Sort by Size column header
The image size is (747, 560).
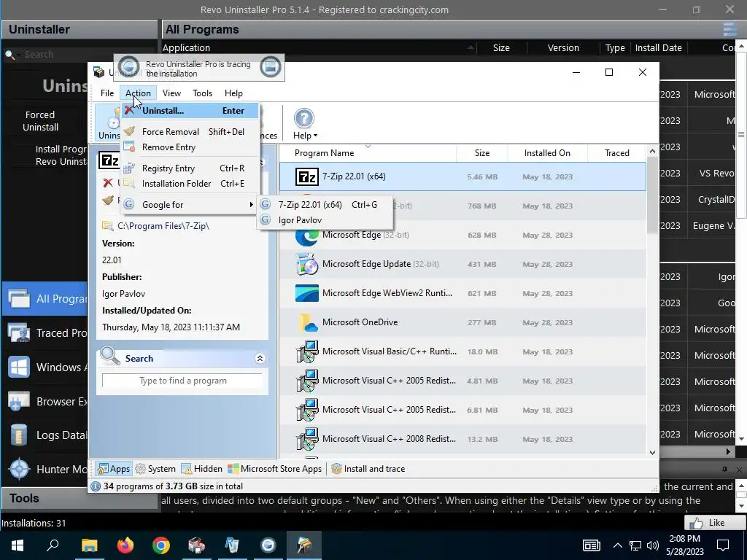(x=481, y=153)
